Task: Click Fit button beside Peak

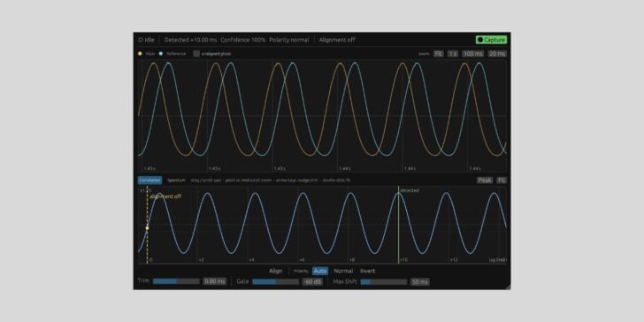Action: pos(502,180)
